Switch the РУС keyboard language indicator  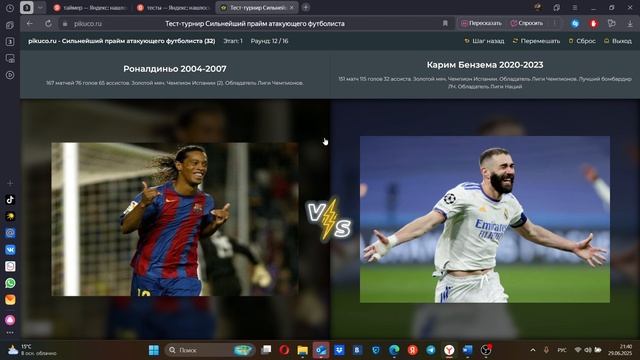click(562, 350)
